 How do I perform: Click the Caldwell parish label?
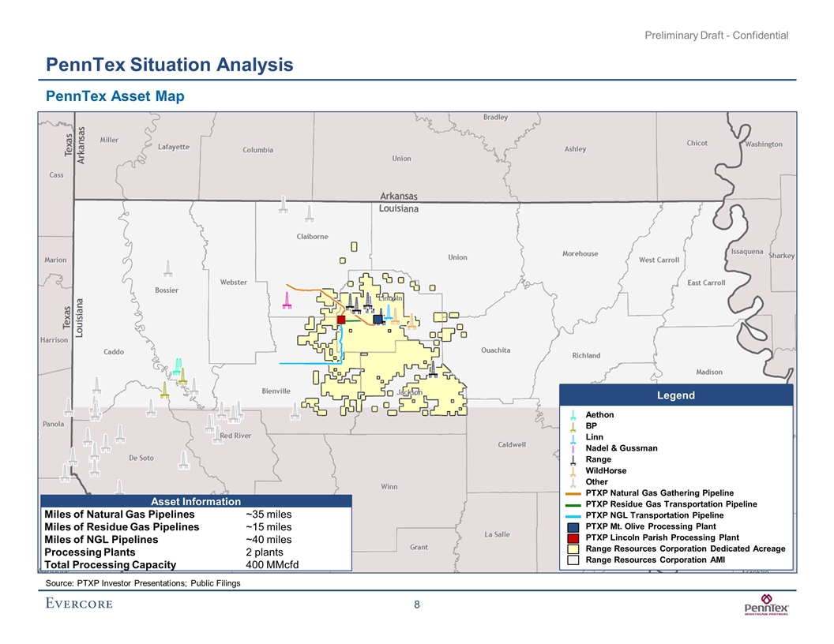(512, 445)
